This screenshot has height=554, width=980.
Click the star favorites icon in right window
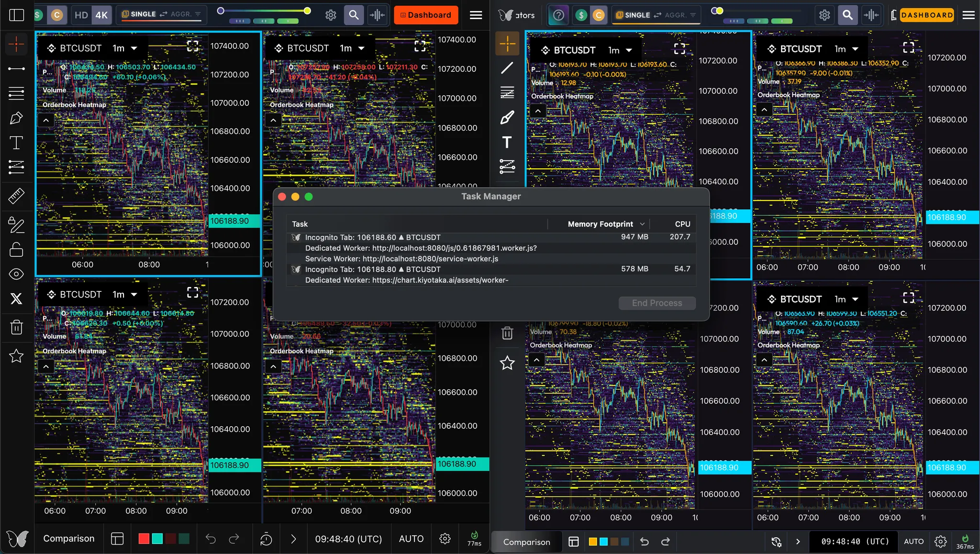507,363
